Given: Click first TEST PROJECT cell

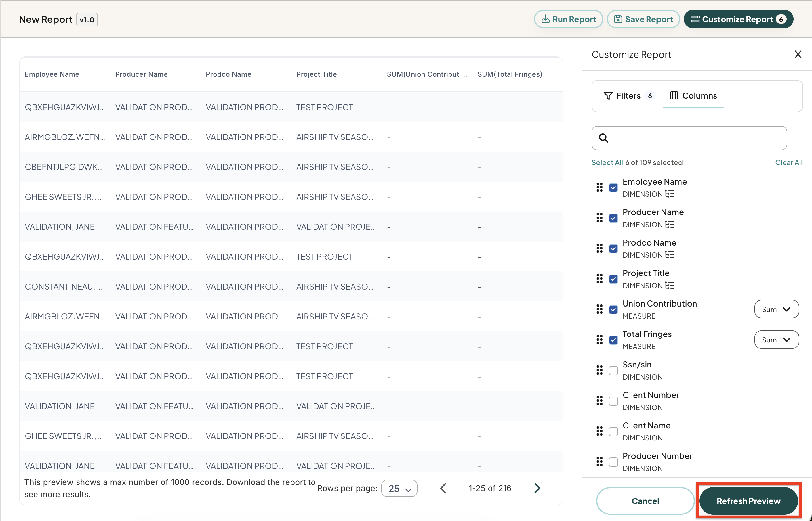Looking at the screenshot, I should click(324, 107).
